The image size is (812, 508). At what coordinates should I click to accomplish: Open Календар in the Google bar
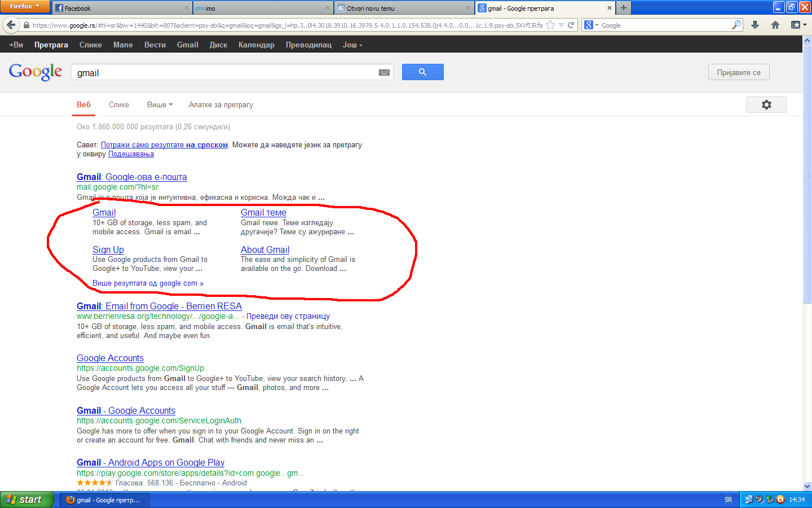point(257,45)
